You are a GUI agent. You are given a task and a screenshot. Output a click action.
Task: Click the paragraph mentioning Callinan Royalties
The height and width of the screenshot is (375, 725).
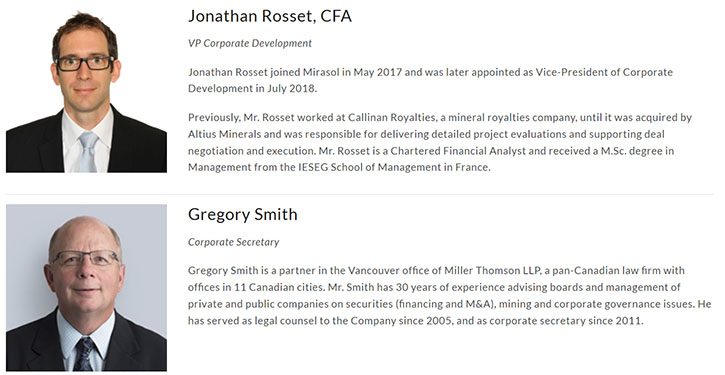point(440,142)
